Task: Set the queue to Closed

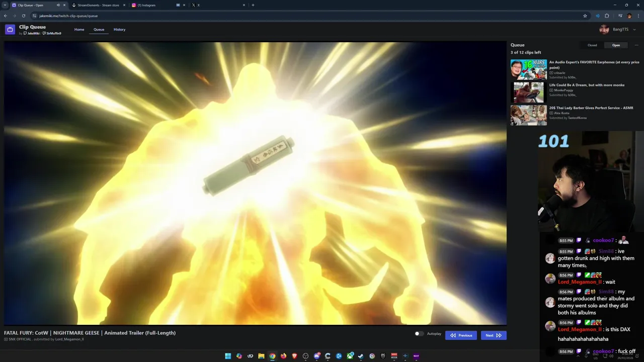Action: click(x=592, y=45)
